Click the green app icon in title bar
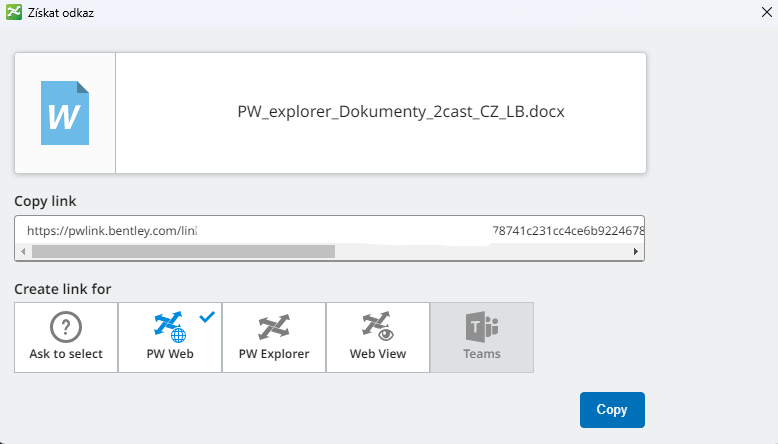778x444 pixels. tap(14, 13)
